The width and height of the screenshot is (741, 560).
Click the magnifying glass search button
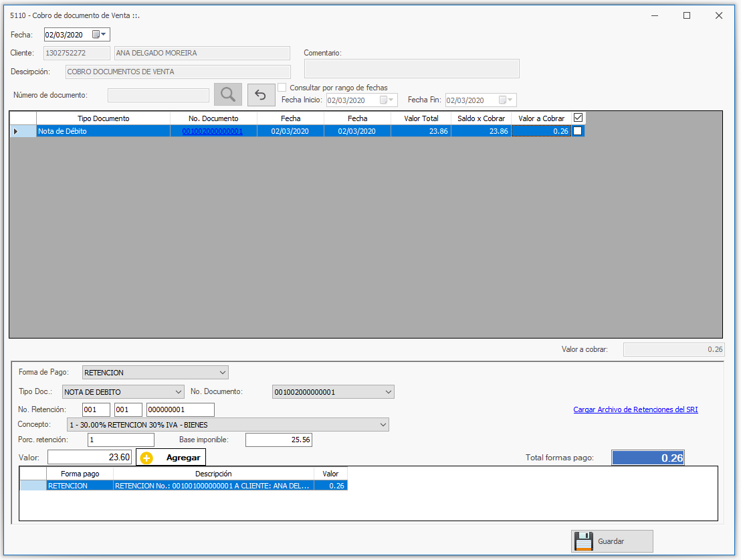(x=227, y=95)
